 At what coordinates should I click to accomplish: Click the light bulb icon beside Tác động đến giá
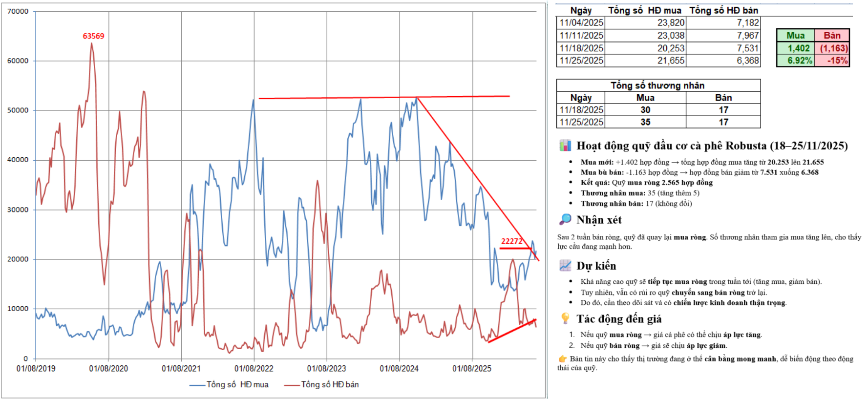pyautogui.click(x=565, y=318)
